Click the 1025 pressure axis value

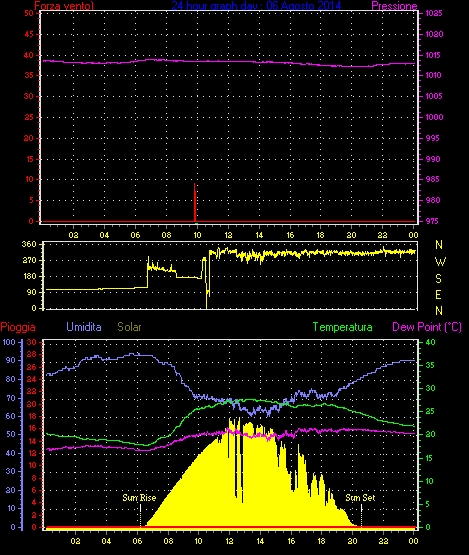pyautogui.click(x=434, y=13)
